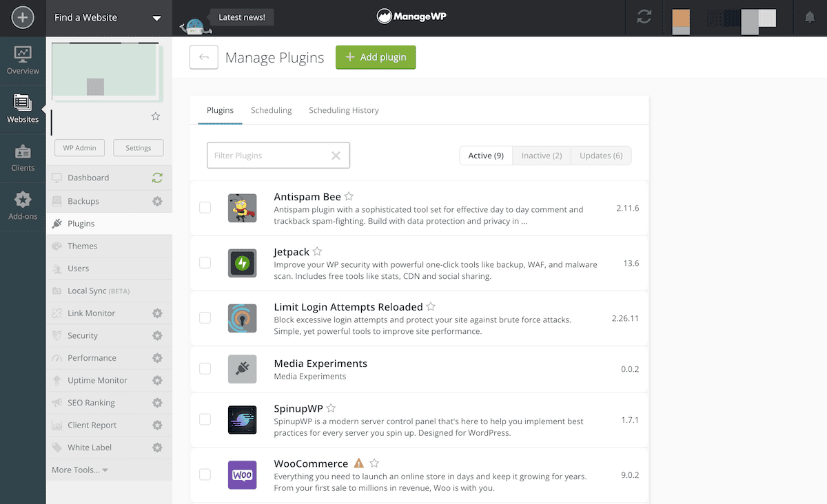Check the Jetpack checkbox

coord(205,262)
